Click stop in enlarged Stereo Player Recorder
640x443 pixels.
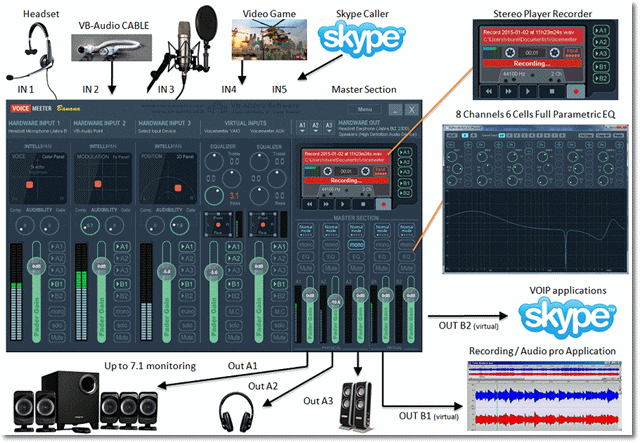pyautogui.click(x=552, y=91)
